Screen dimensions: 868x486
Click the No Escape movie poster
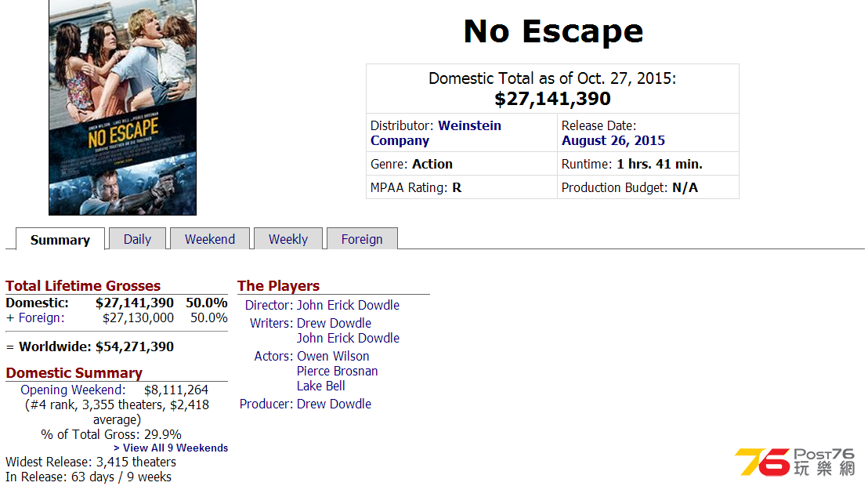click(122, 107)
